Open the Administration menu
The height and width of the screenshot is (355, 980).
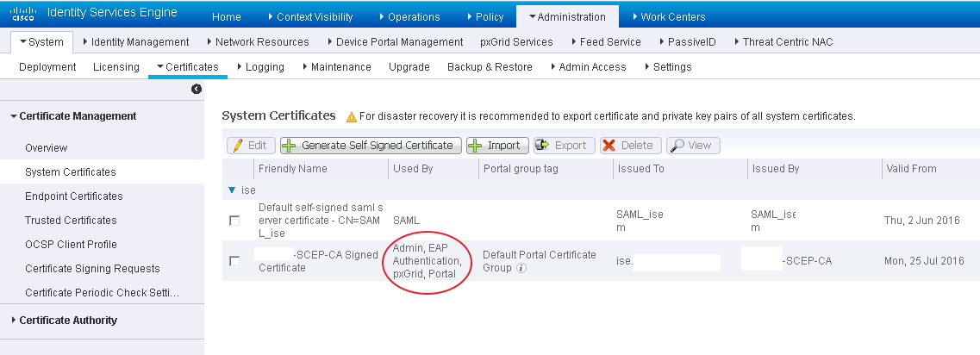click(x=567, y=17)
